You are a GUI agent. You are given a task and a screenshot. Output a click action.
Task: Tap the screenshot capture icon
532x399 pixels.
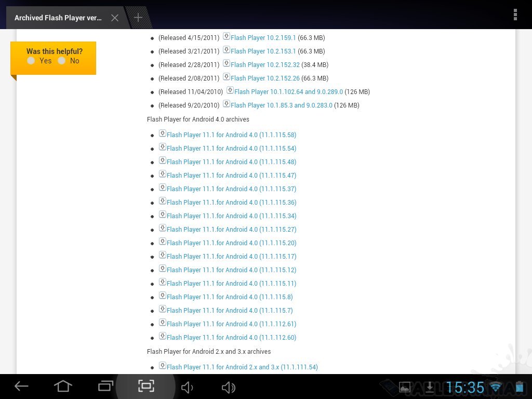(x=146, y=386)
